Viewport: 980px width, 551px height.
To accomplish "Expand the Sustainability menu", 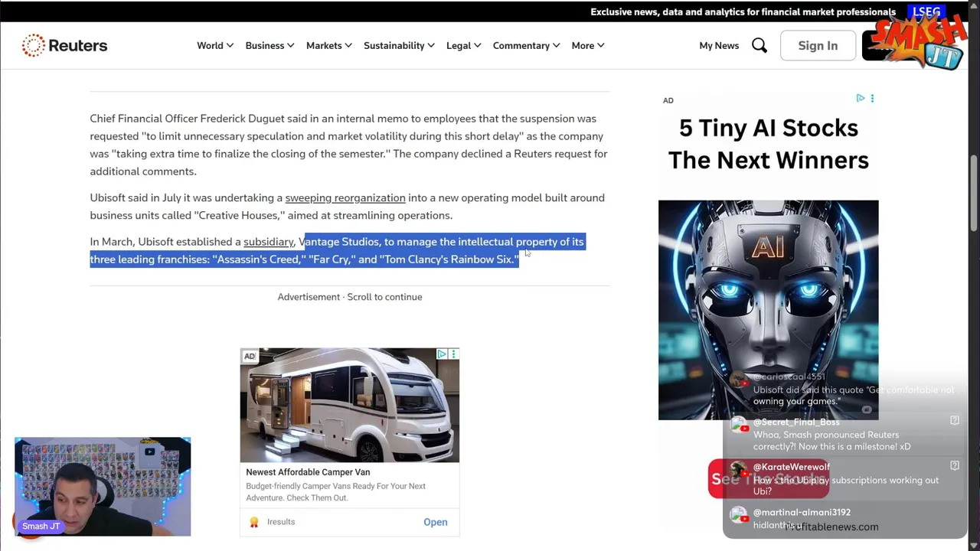I will (x=399, y=45).
